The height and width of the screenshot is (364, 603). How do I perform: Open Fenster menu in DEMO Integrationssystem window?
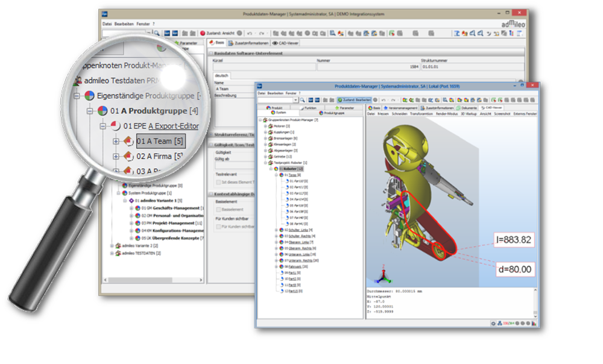coord(143,24)
